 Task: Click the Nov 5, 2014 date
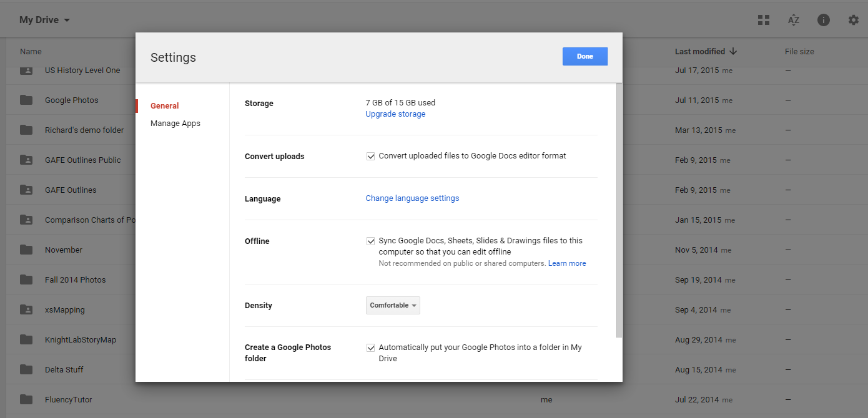(696, 250)
